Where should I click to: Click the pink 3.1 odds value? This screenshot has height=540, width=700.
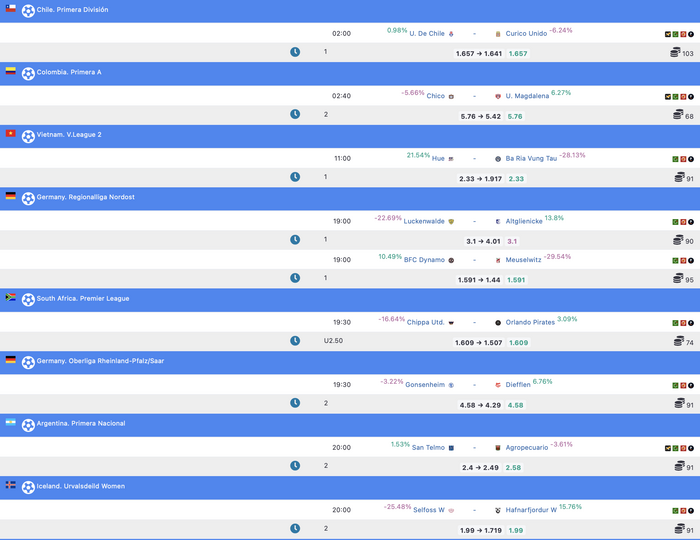(512, 241)
